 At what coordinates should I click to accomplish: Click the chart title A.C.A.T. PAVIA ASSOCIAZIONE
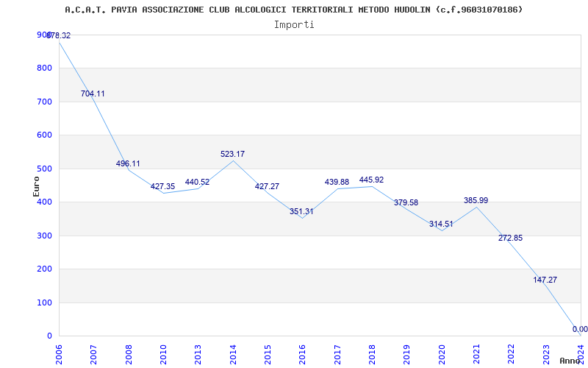point(293,10)
